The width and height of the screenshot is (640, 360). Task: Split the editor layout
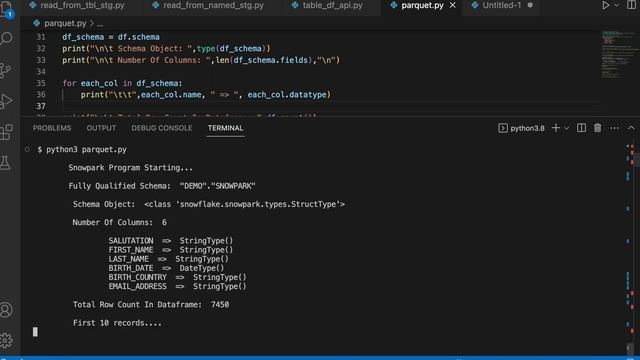coord(632,5)
